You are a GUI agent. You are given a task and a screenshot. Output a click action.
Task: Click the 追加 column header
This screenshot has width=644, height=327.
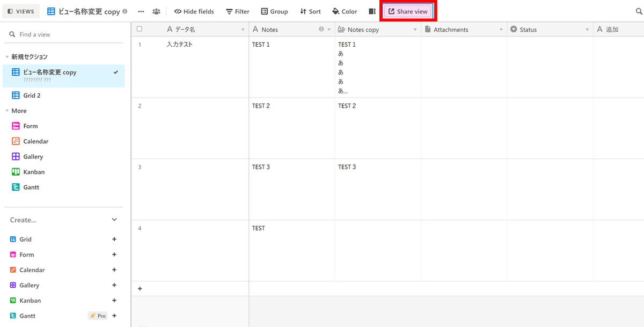point(619,30)
